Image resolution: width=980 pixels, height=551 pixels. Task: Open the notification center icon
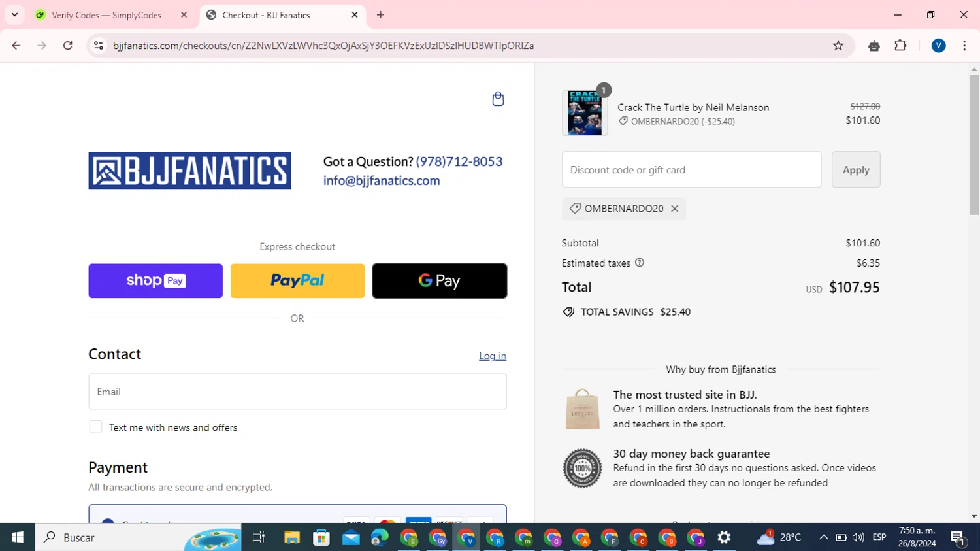pos(958,538)
